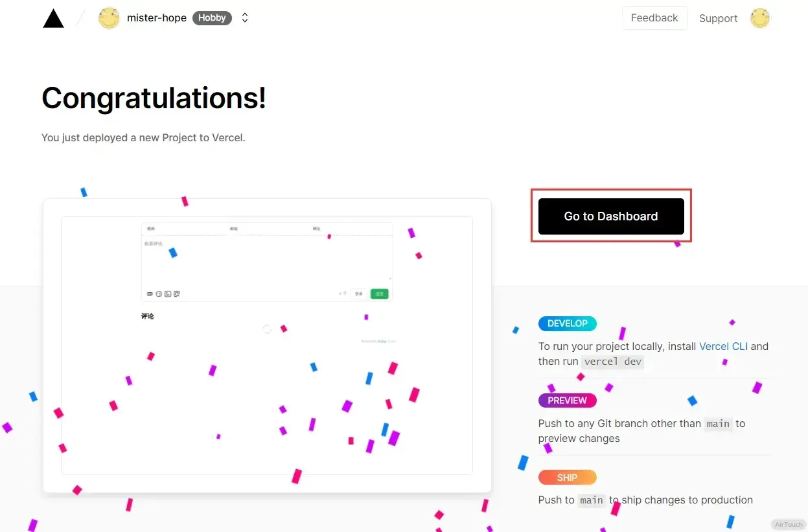Click the PREVIEW label badge
The height and width of the screenshot is (532, 808).
567,400
